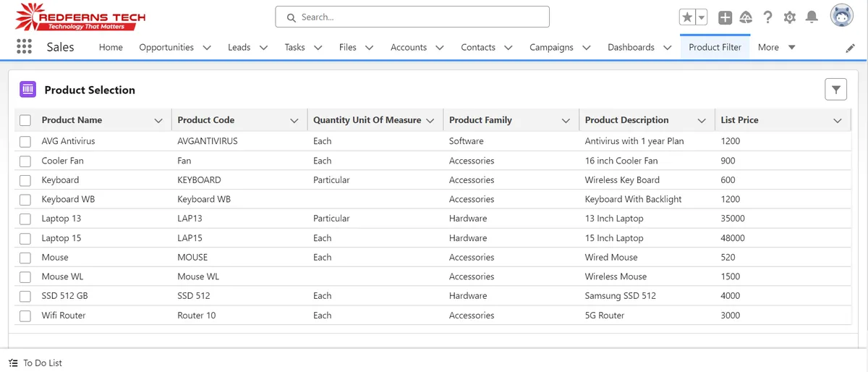Click the Router 10 product code
Screen dimensions: 868x372
pyautogui.click(x=197, y=316)
